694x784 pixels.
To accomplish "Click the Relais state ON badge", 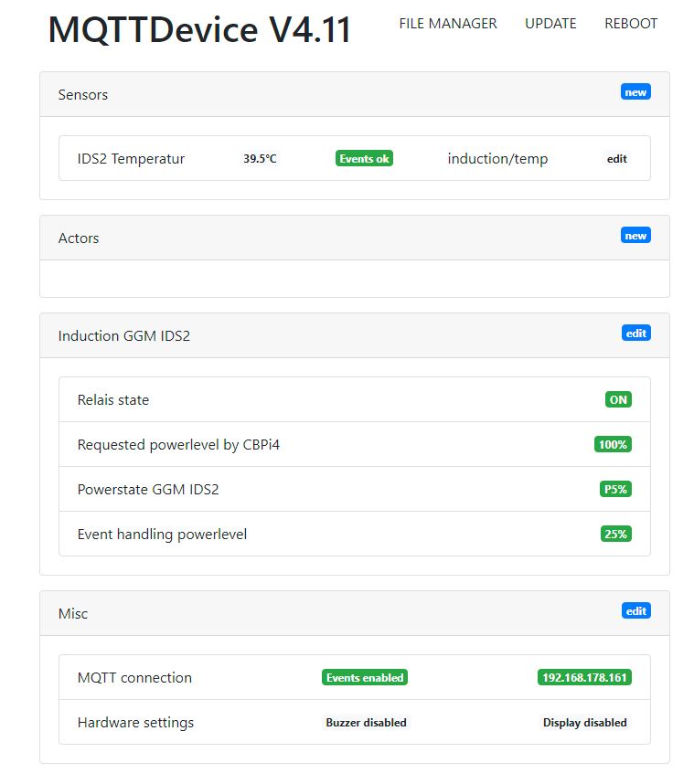I will coord(618,400).
